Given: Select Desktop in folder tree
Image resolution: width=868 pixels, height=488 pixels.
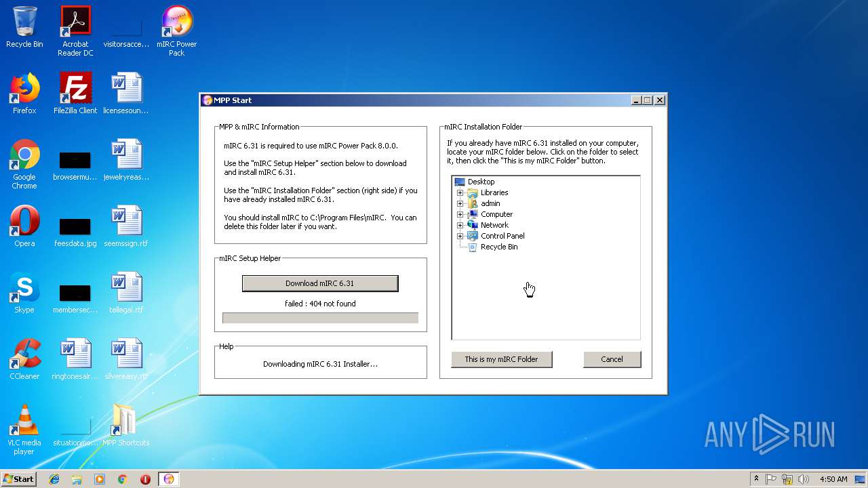Looking at the screenshot, I should click(x=481, y=182).
